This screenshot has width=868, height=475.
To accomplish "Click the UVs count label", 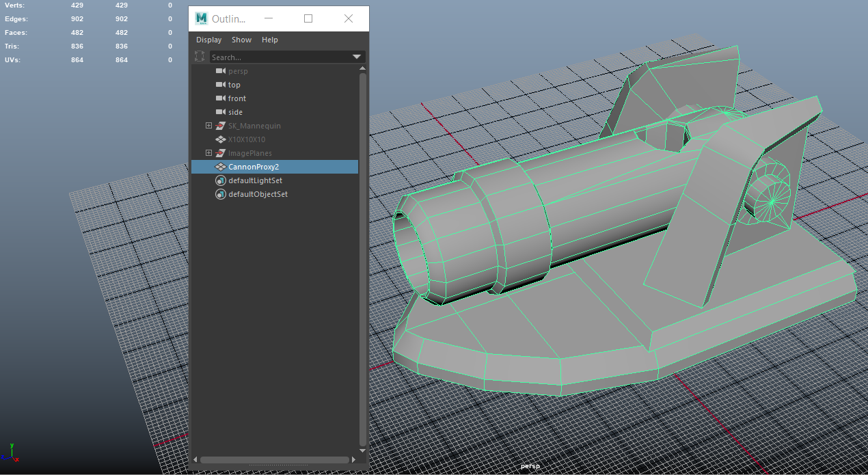I will pos(12,59).
